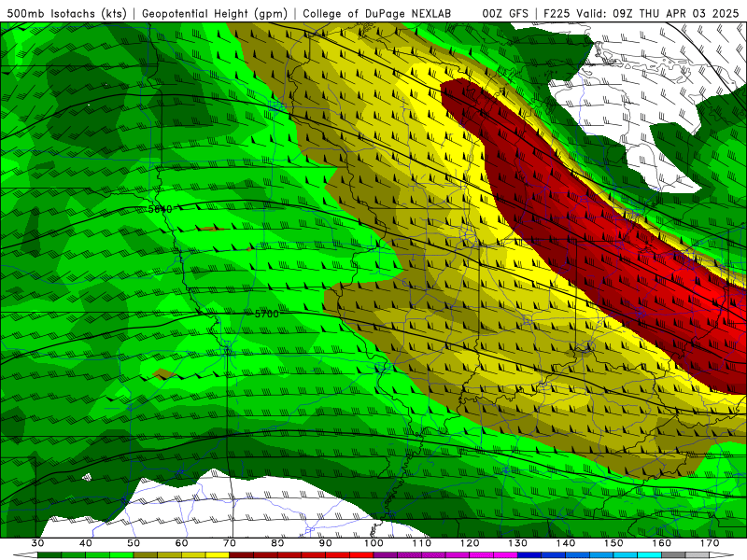The image size is (747, 560).
Task: Click the '500mb Isotachs (kts)' title text
Action: point(66,13)
